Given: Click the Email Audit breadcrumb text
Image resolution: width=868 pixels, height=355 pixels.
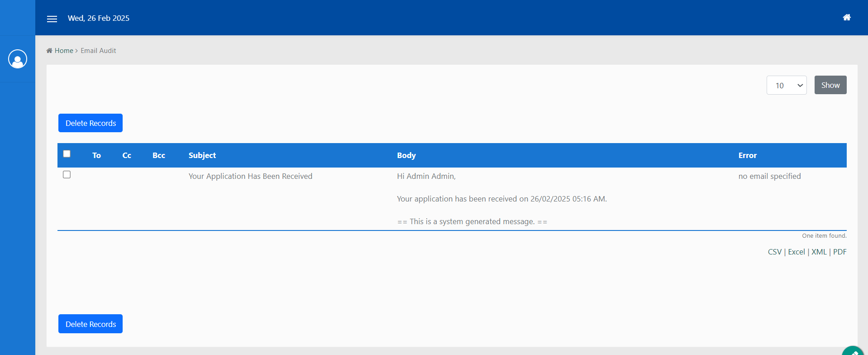Looking at the screenshot, I should click(98, 51).
